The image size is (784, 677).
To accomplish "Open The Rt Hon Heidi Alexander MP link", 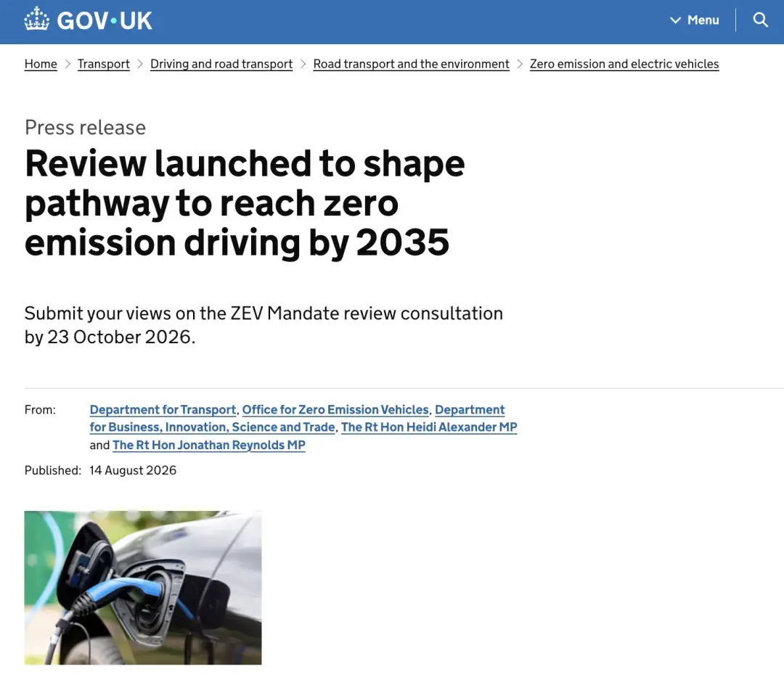I will click(x=429, y=427).
